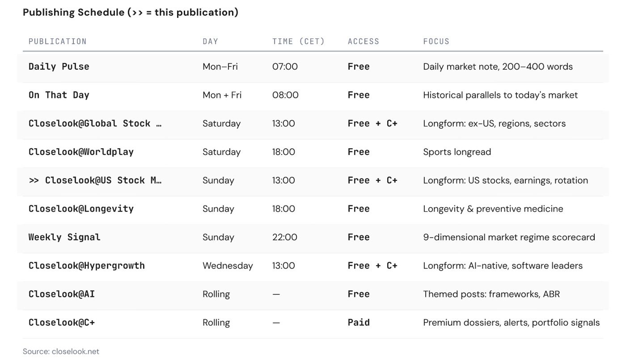Viewport: 626px width, 364px height.
Task: Select the On That Day publication
Action: pos(59,95)
